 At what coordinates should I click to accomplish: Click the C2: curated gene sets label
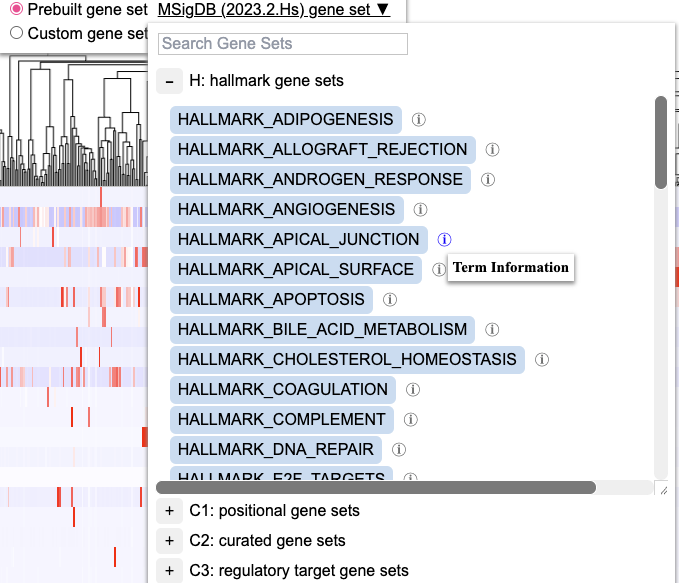click(x=267, y=541)
